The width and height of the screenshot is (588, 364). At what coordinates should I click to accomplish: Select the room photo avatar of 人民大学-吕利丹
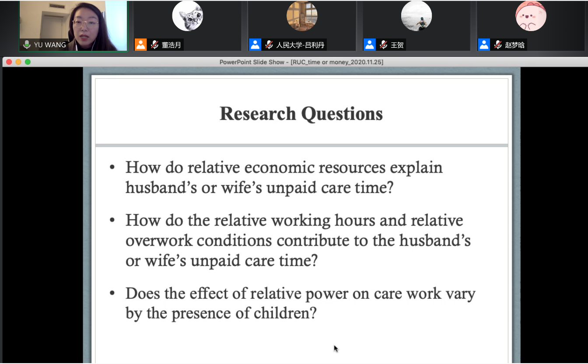point(302,16)
